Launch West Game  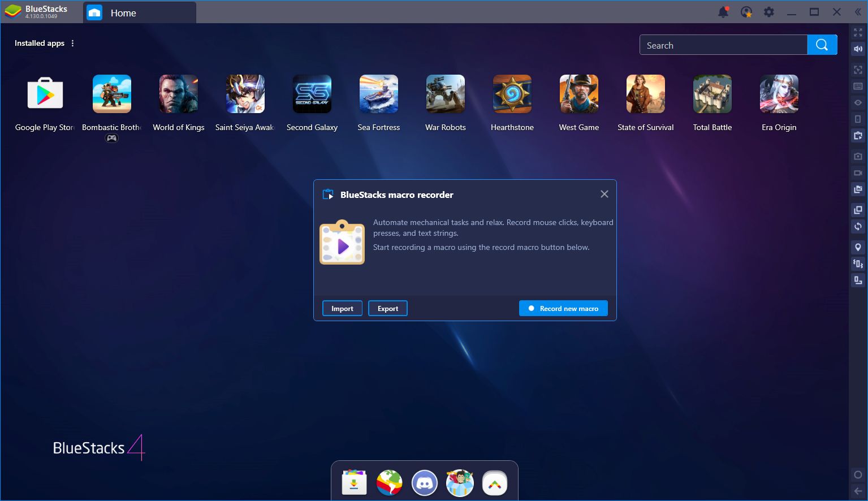point(579,94)
